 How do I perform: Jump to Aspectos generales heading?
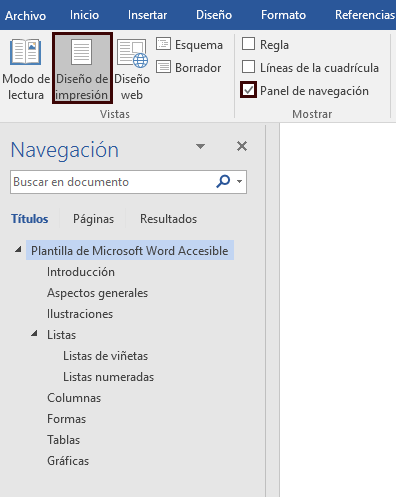coord(97,293)
